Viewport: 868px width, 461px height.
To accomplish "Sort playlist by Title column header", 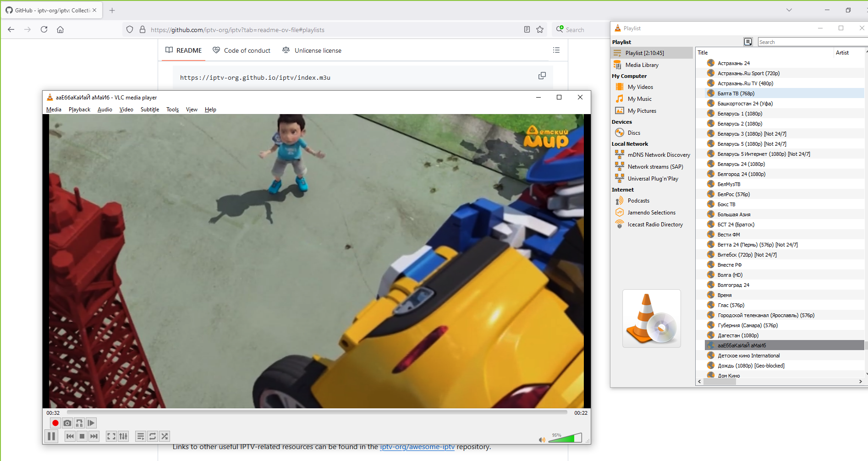I will coord(764,53).
